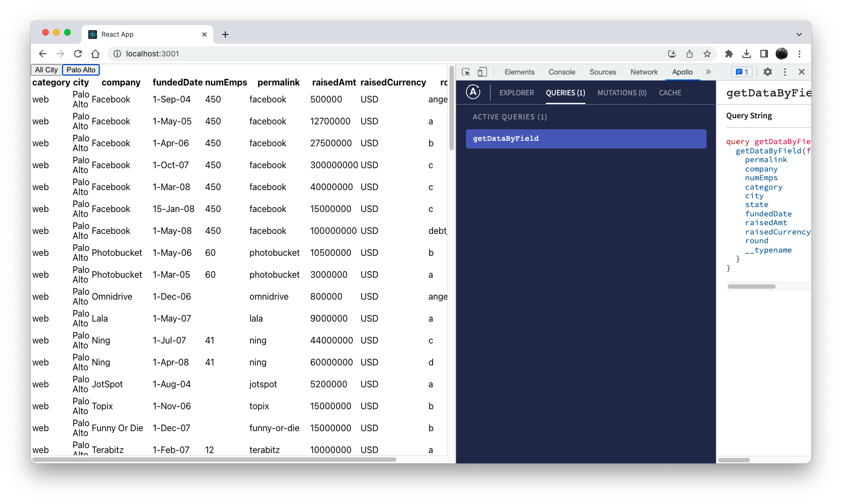Viewport: 842px width, 504px height.
Task: Open DevTools settings gear
Action: coord(767,72)
